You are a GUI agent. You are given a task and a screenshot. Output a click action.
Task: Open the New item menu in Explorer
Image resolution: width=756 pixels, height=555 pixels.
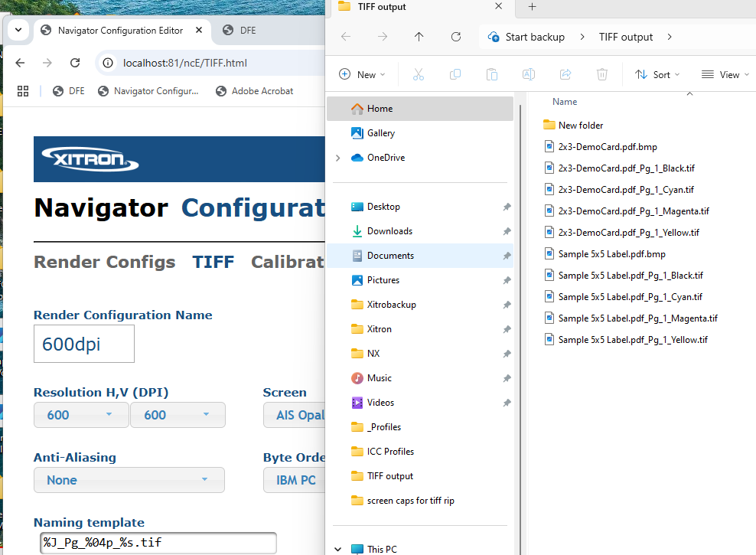point(363,74)
